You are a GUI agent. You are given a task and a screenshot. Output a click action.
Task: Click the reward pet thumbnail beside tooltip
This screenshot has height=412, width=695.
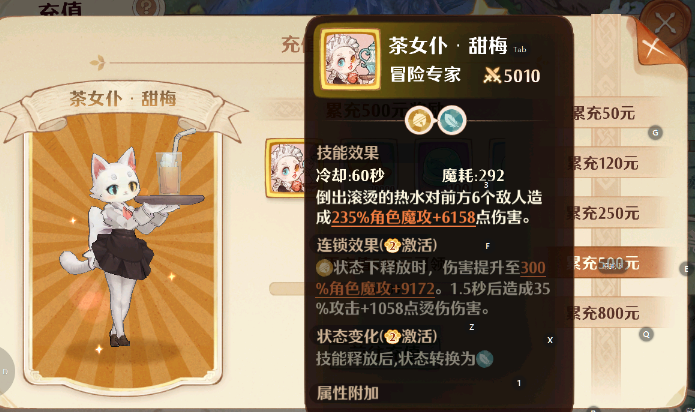pos(286,168)
